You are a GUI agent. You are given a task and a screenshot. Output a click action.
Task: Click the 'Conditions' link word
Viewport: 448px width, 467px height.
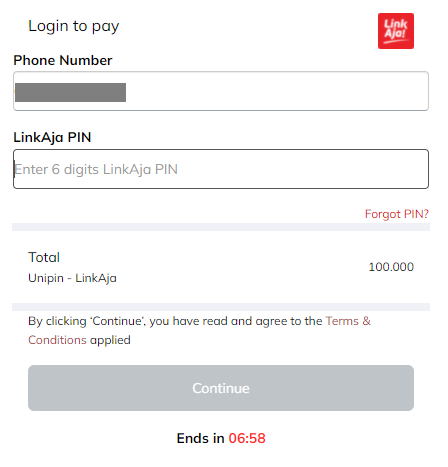click(57, 340)
